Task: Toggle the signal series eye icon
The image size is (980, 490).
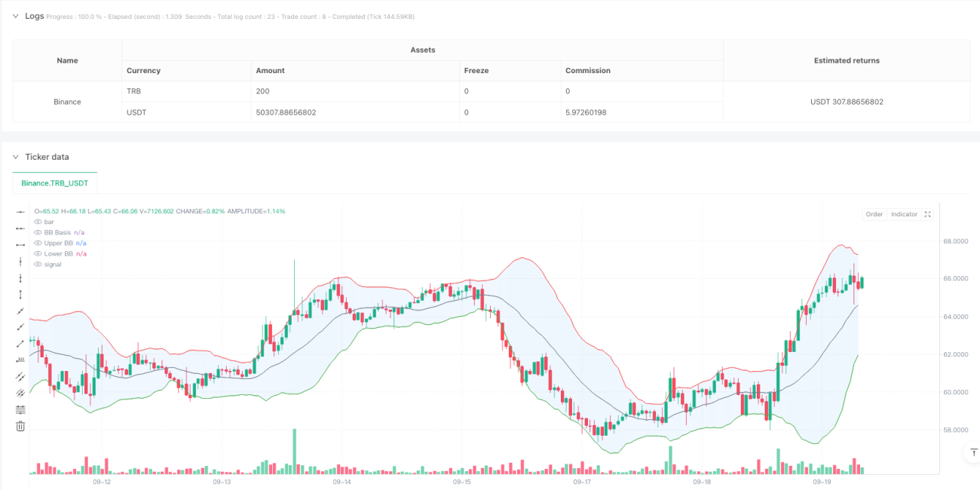Action: [x=38, y=264]
